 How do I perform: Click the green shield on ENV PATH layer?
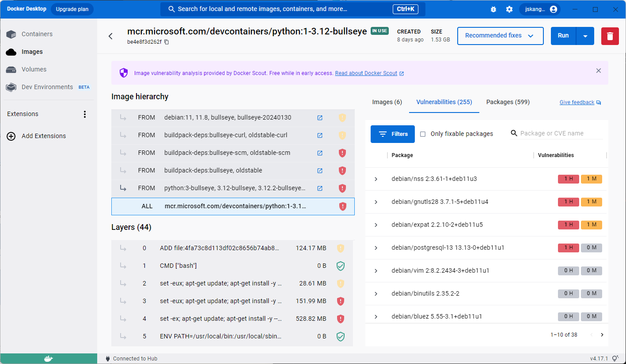pyautogui.click(x=340, y=337)
